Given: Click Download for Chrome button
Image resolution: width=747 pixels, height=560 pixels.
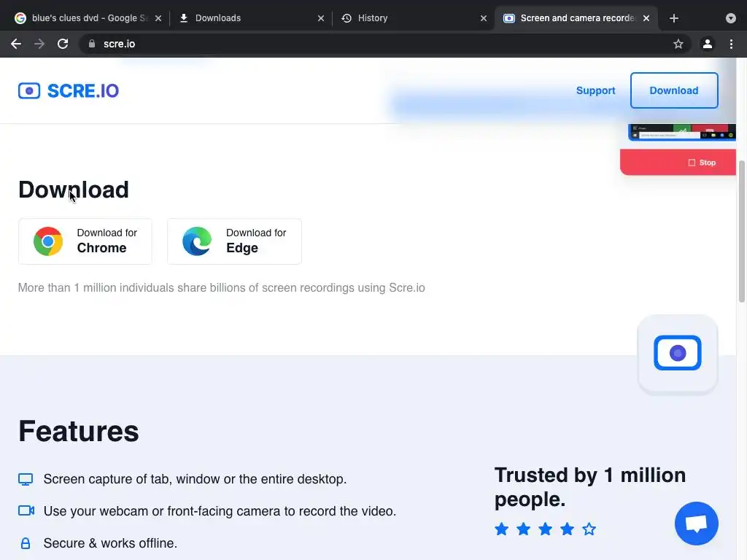Looking at the screenshot, I should (x=85, y=241).
